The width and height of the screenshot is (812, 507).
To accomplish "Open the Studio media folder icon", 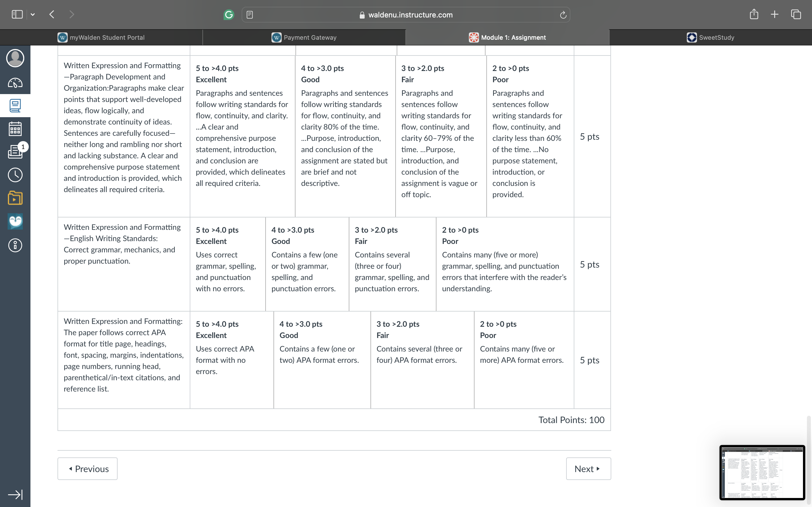I will (x=15, y=198).
